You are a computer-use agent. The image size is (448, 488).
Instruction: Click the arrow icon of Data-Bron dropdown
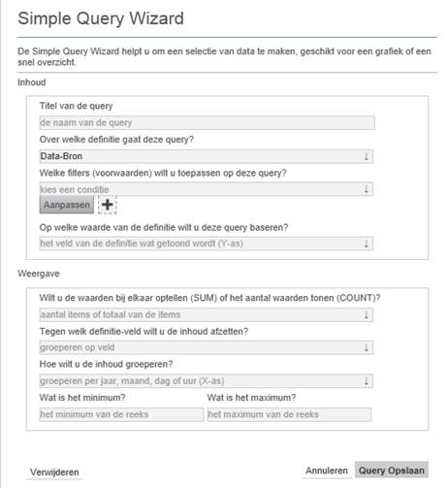(367, 156)
